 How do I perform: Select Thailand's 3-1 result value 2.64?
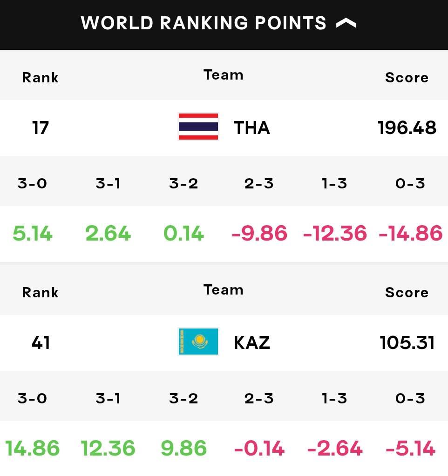[108, 234]
